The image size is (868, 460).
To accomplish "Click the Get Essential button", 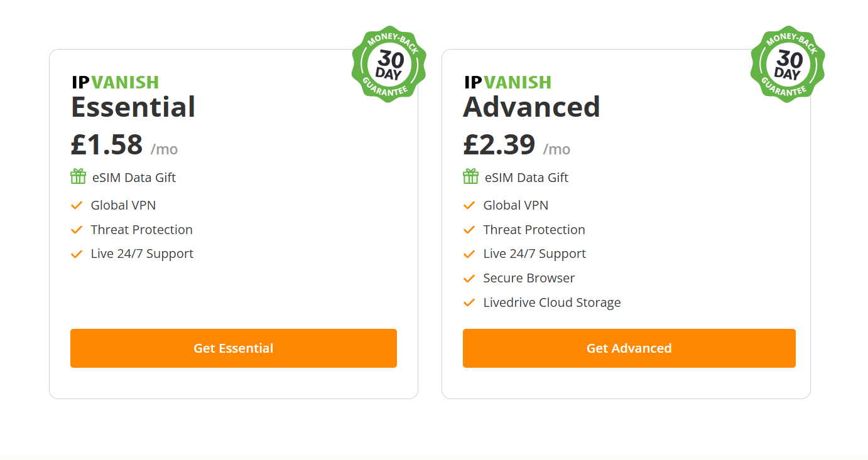I will point(233,348).
